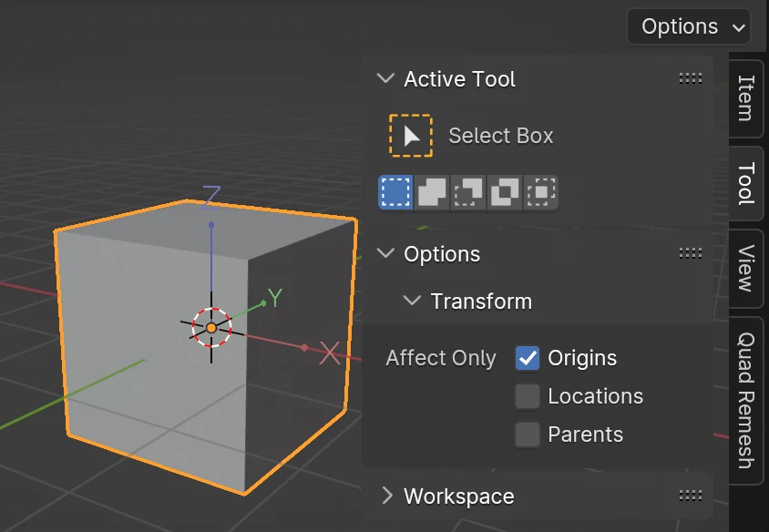769x532 pixels.
Task: Expand the Workspace panel
Action: (x=386, y=496)
